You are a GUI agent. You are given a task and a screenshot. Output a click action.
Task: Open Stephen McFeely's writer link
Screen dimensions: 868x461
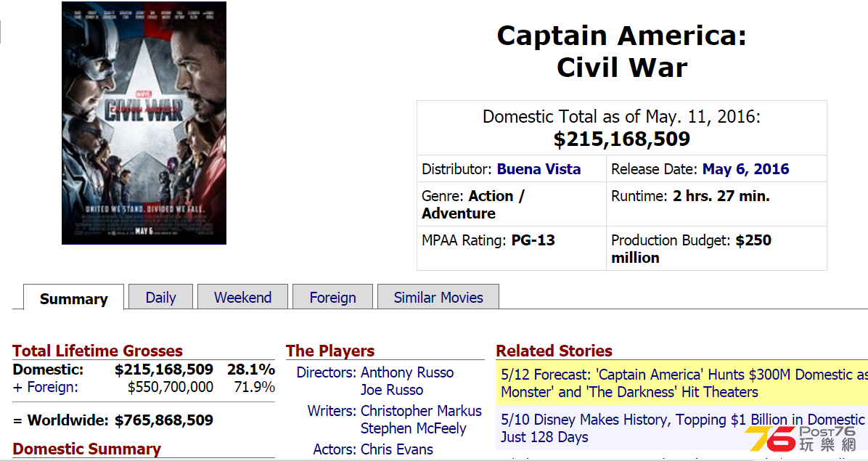coord(413,428)
